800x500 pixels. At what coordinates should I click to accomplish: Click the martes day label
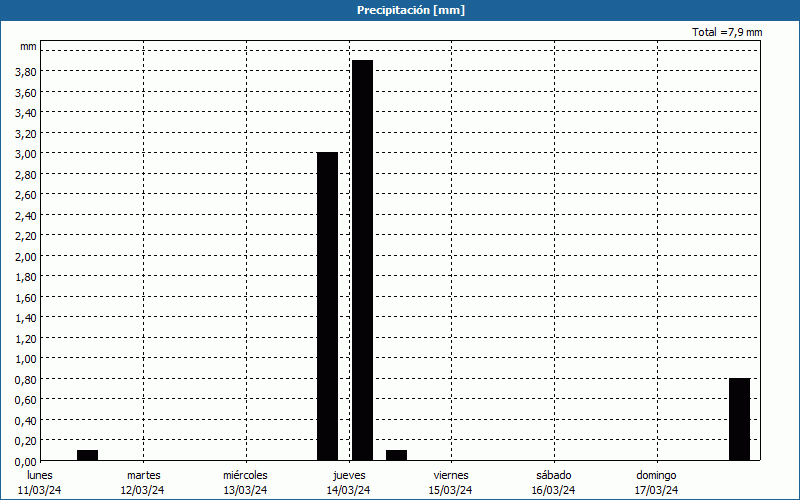click(144, 475)
